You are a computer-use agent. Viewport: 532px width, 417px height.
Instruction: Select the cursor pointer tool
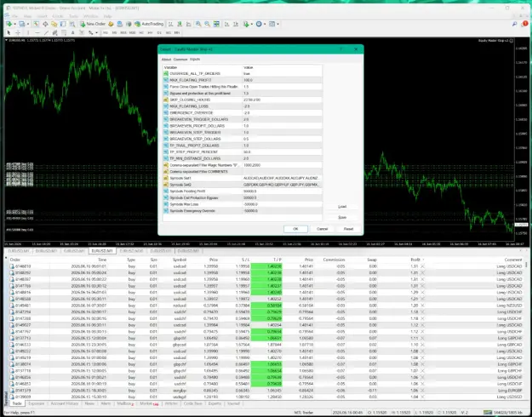click(9, 33)
